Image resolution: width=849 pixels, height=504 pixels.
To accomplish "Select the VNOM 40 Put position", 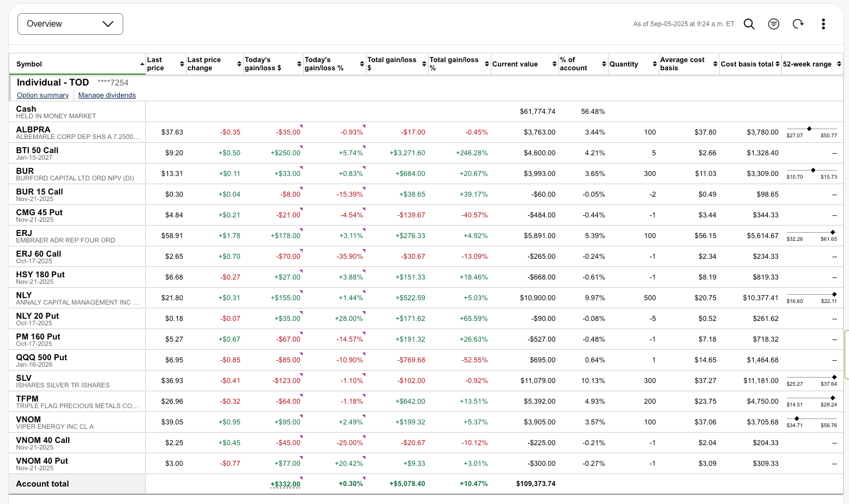I will pos(42,461).
